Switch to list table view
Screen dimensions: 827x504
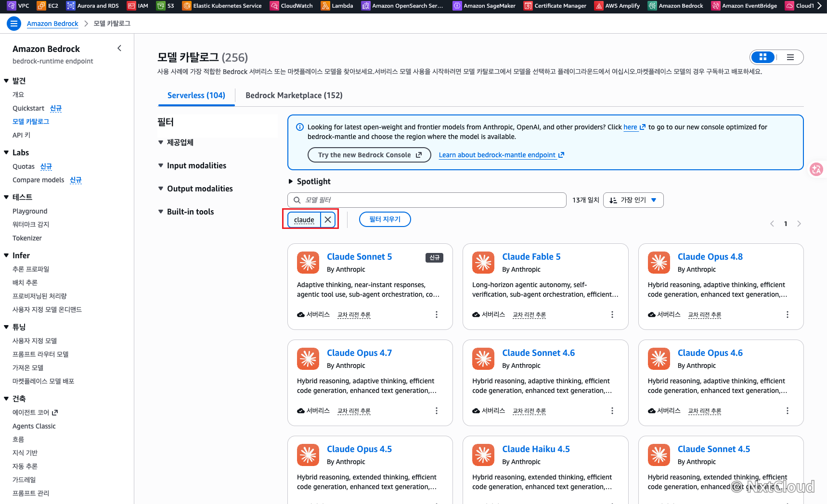coord(790,57)
